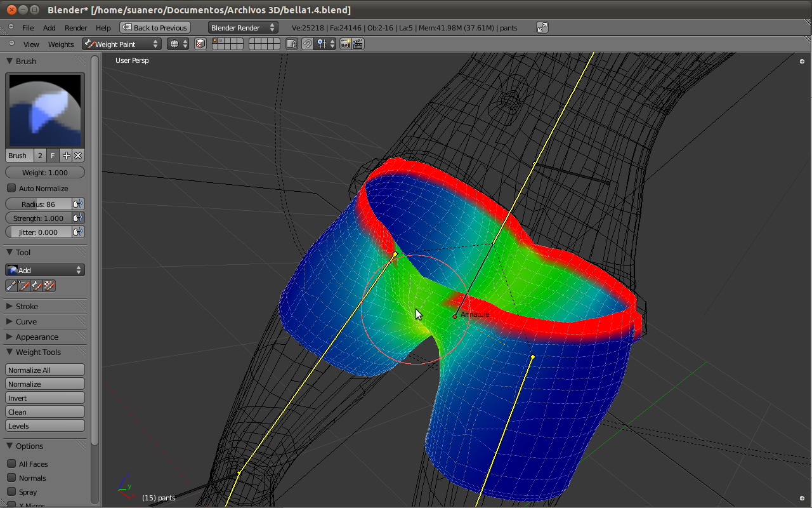
Task: Open the Weights menu
Action: click(x=61, y=44)
